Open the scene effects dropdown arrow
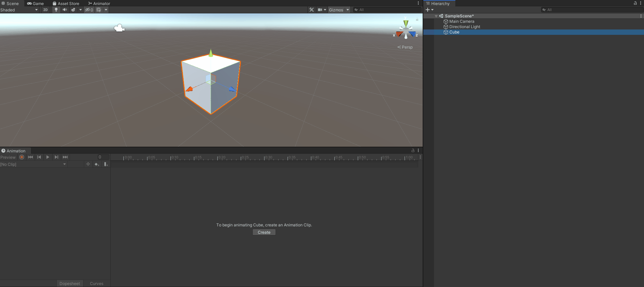Image resolution: width=644 pixels, height=287 pixels. (x=80, y=10)
